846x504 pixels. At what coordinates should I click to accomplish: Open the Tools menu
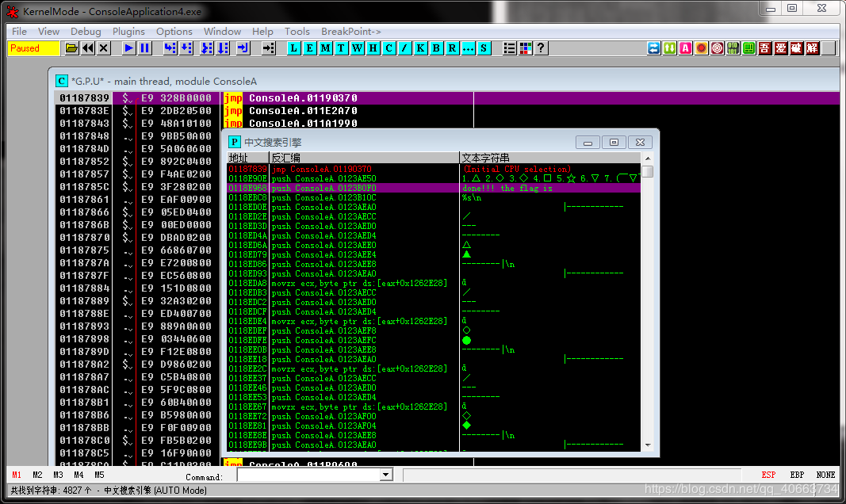297,32
